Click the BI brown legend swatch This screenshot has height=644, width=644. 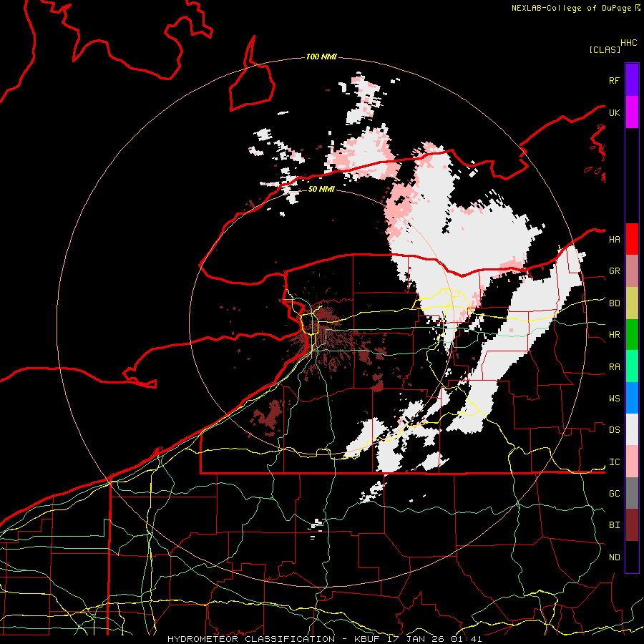[x=632, y=525]
